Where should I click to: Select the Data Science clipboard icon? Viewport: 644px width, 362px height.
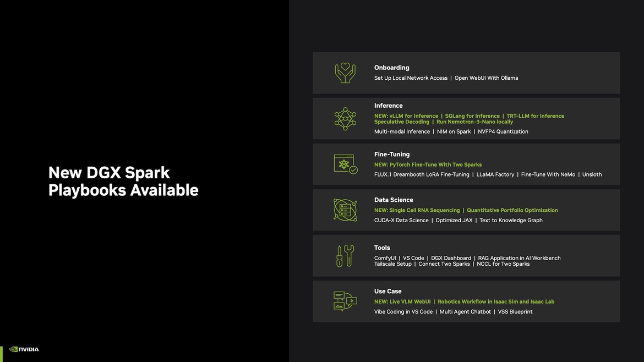345,210
